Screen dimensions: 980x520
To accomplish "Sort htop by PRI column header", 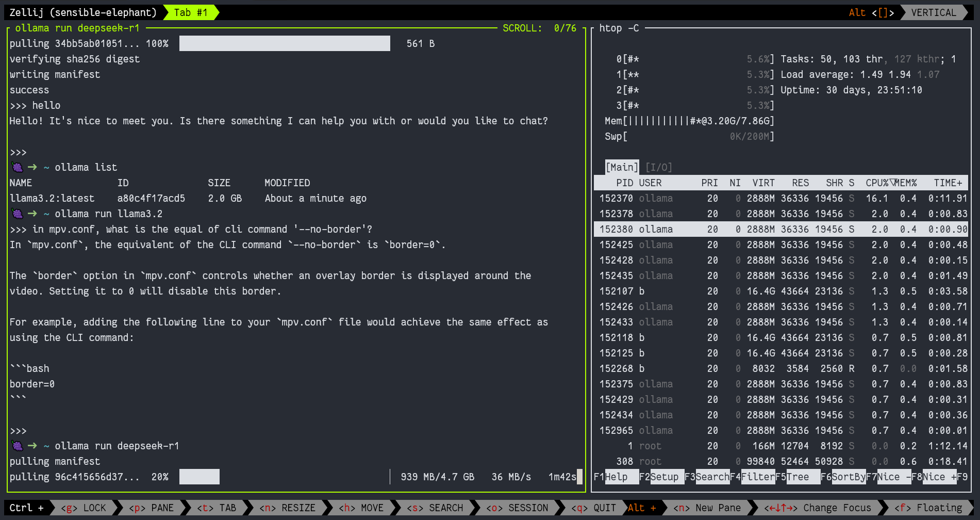I will coord(710,183).
